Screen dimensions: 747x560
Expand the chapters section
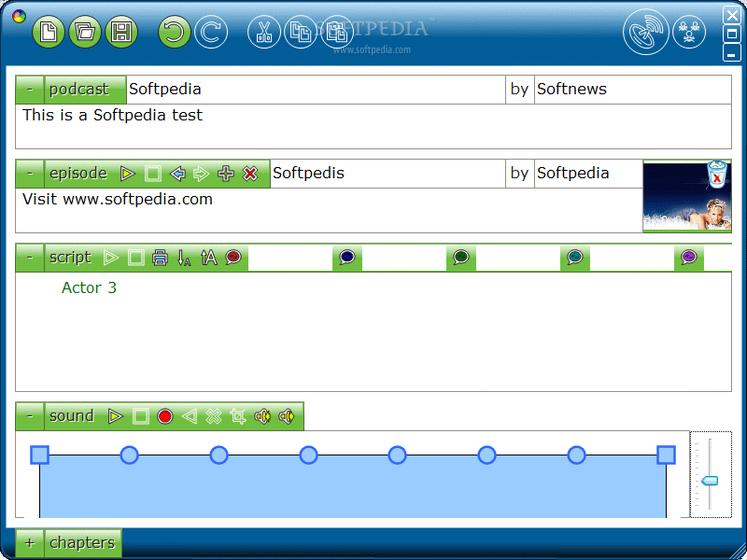point(30,543)
